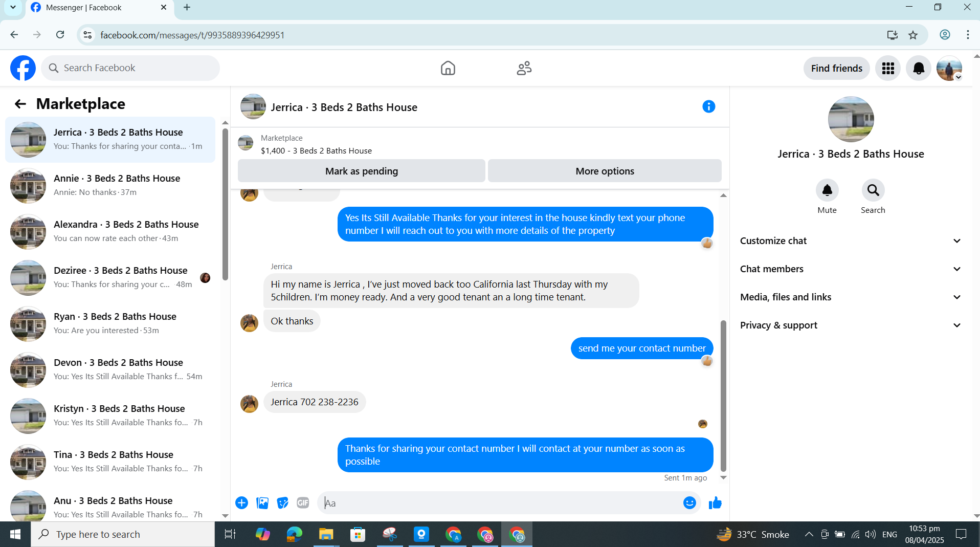Image resolution: width=980 pixels, height=547 pixels.
Task: Click More options button
Action: [605, 171]
